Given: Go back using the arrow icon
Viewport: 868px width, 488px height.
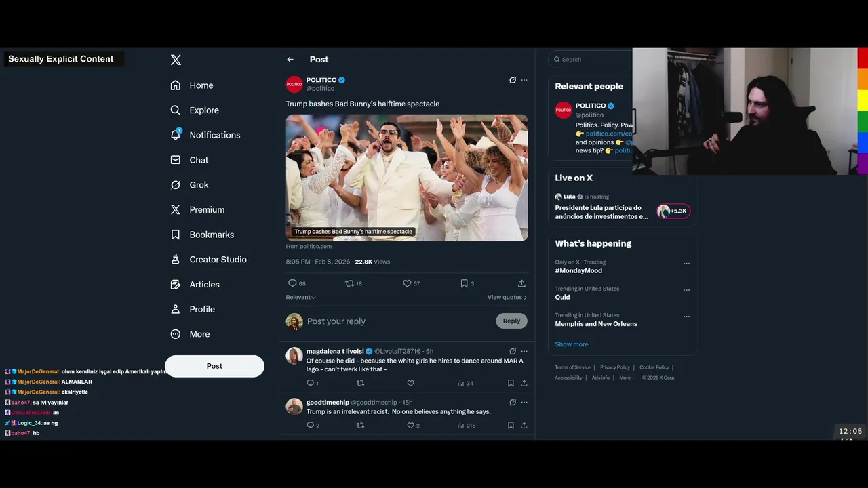Looking at the screenshot, I should [x=290, y=60].
